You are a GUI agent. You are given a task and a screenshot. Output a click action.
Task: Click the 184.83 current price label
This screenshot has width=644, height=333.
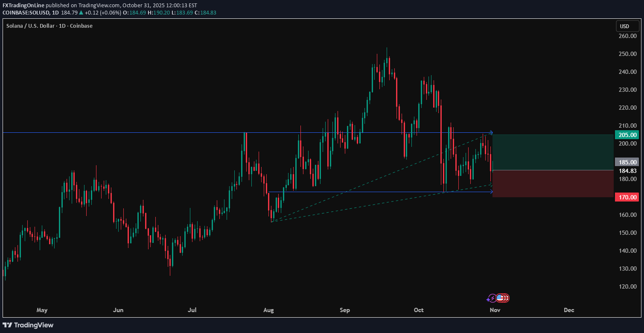[627, 170]
